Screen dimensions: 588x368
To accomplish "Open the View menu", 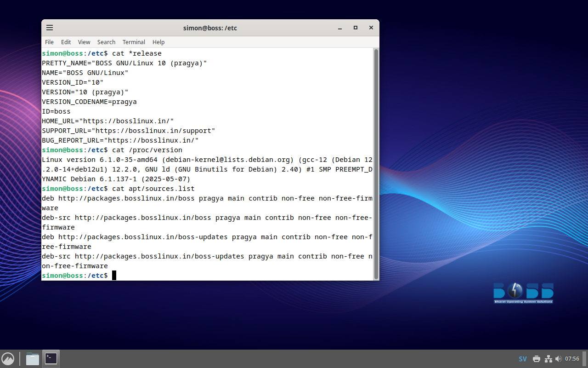I will 84,42.
